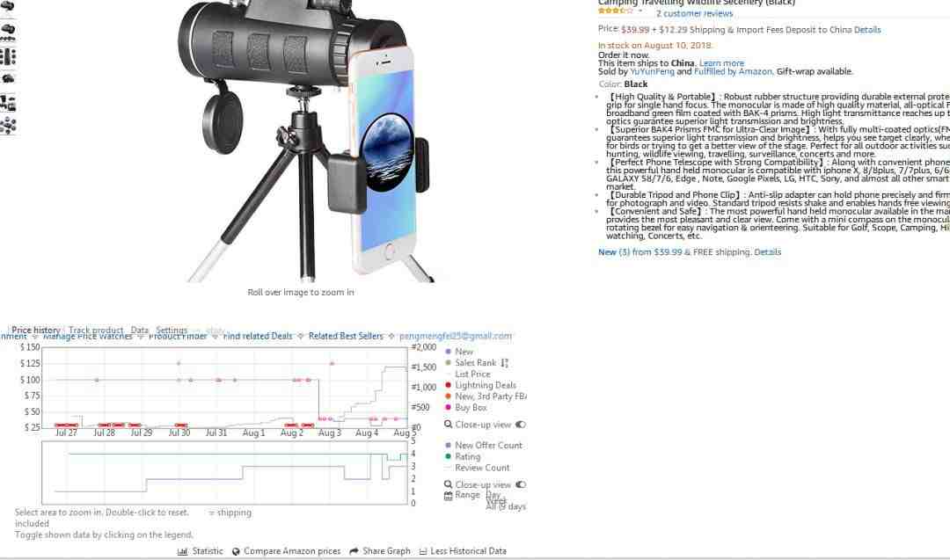Click Less Historical Data link text
The height and width of the screenshot is (560, 950).
[468, 551]
